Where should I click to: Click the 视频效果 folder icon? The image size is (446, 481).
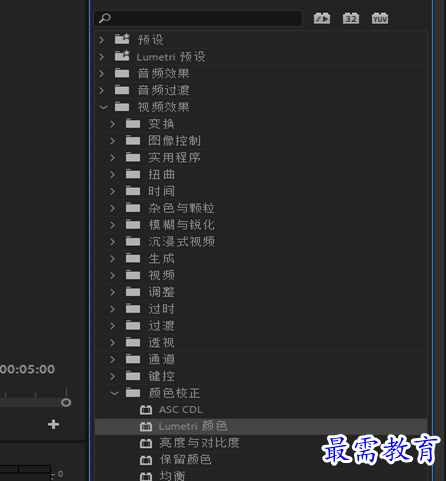tap(122, 107)
